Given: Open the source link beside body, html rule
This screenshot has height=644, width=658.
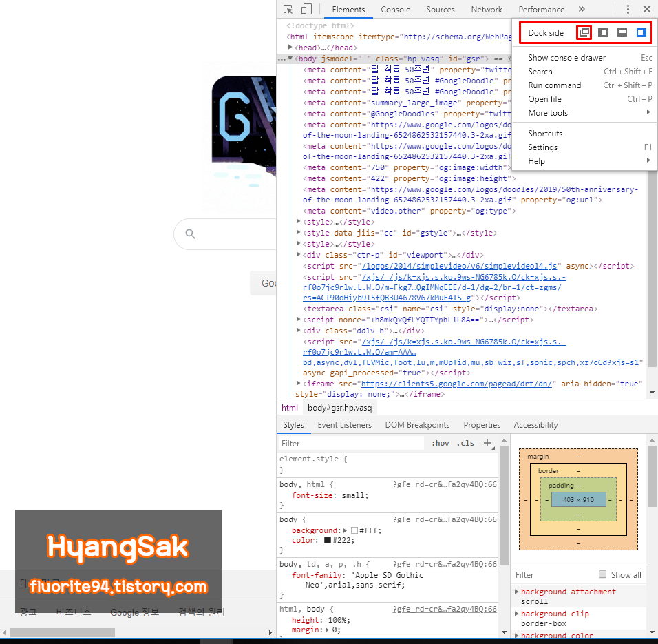Looking at the screenshot, I should coord(445,484).
